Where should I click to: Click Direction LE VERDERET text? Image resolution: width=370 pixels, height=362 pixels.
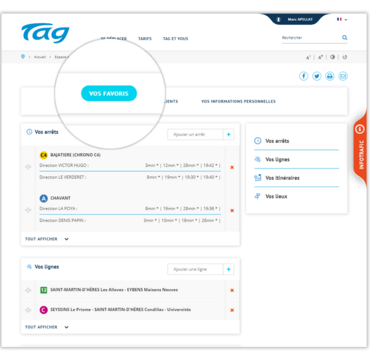[x=63, y=177]
